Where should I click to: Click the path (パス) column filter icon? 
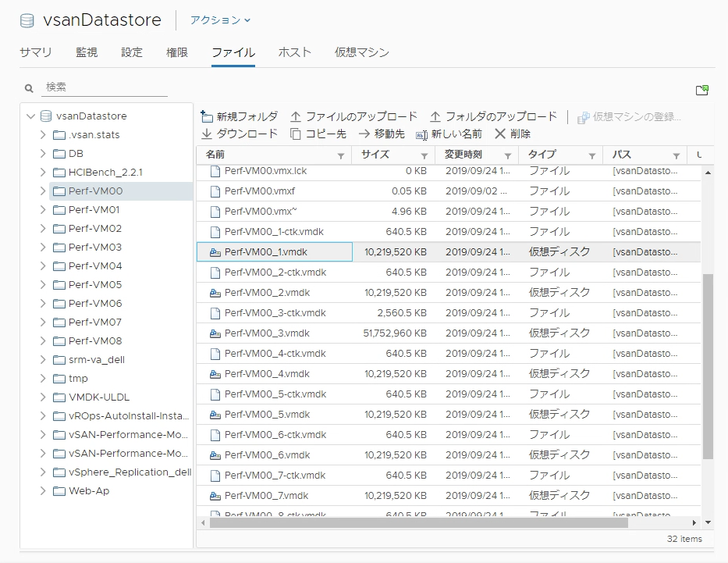pos(677,155)
